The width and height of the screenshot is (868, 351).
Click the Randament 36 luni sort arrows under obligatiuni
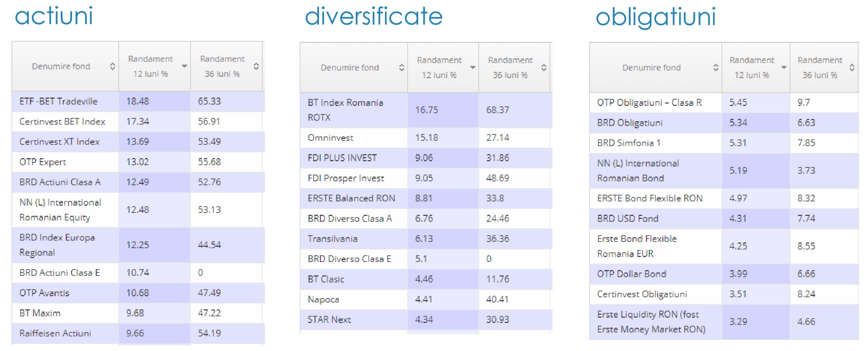point(852,67)
